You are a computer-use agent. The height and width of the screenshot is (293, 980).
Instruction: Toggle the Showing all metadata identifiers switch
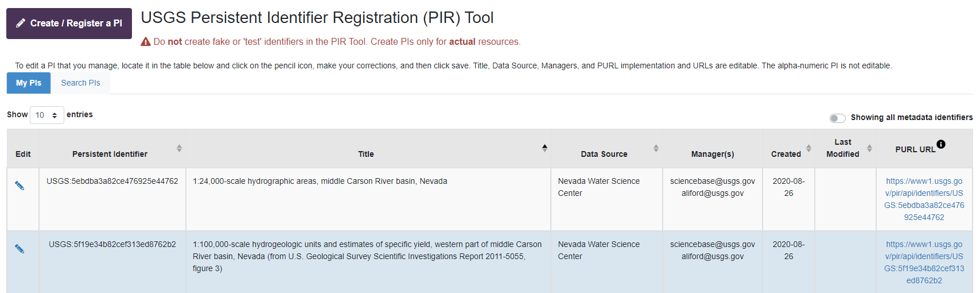pyautogui.click(x=838, y=118)
